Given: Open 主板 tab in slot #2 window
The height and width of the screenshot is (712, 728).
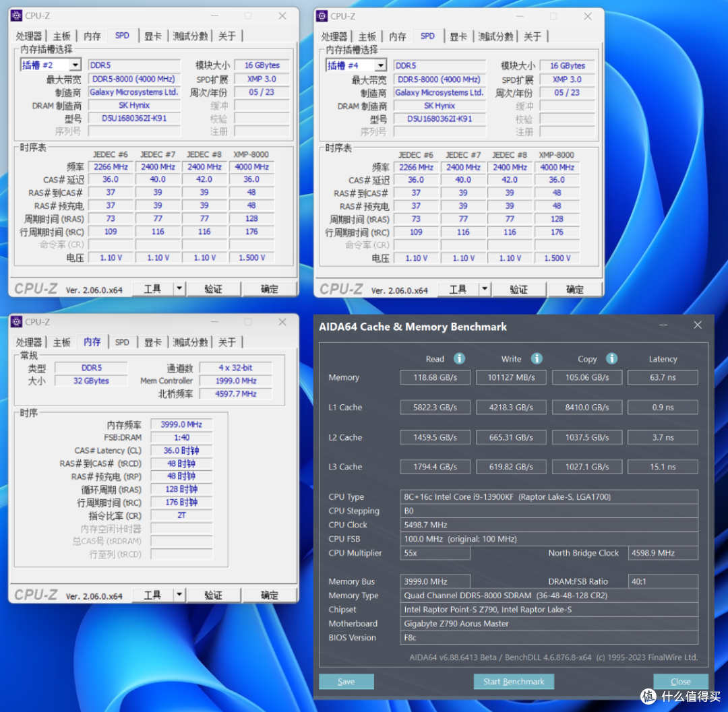Looking at the screenshot, I should pos(61,36).
